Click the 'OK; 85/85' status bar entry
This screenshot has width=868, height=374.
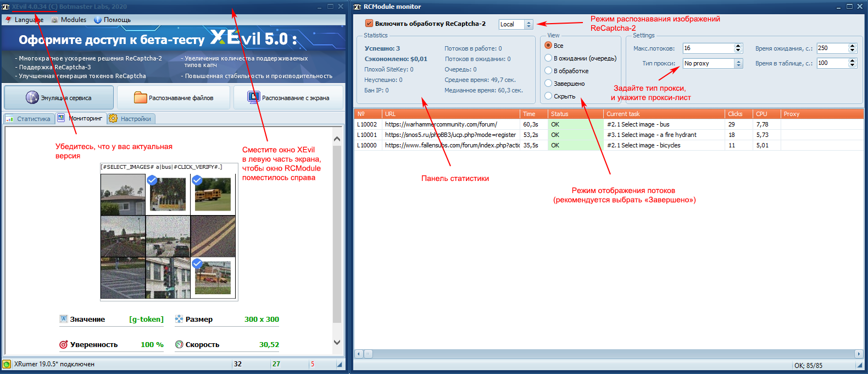(x=808, y=366)
